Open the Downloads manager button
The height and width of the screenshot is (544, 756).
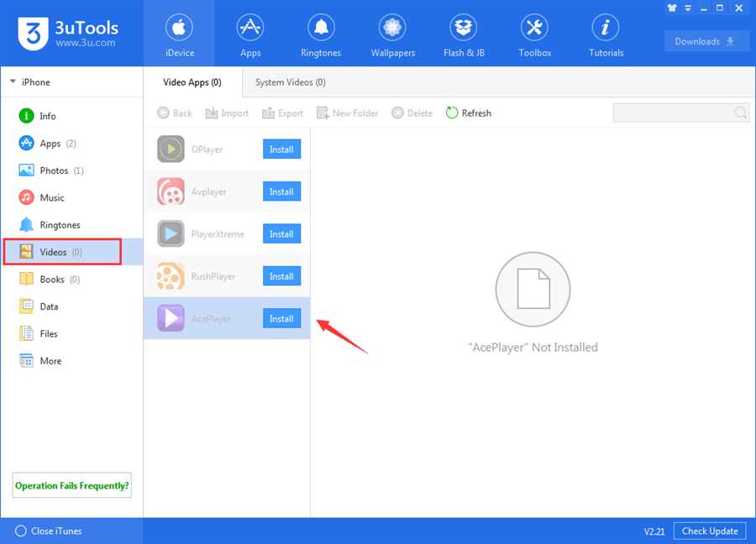coord(705,41)
